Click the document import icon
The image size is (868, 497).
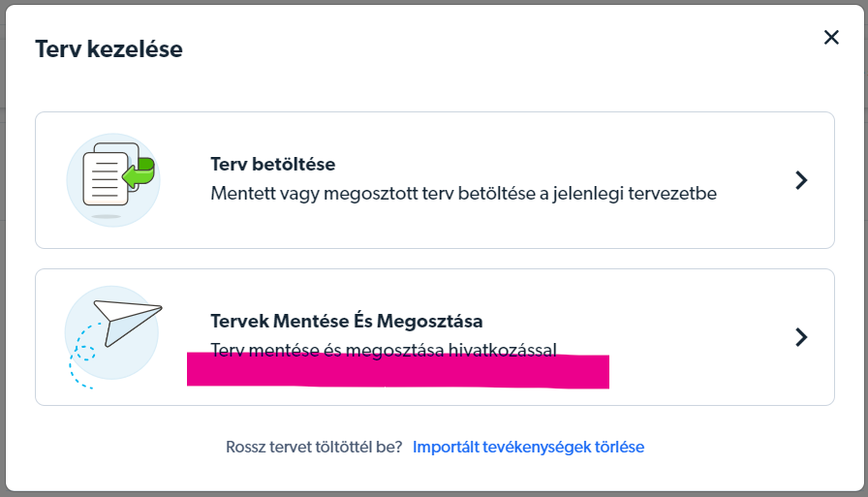tap(113, 180)
